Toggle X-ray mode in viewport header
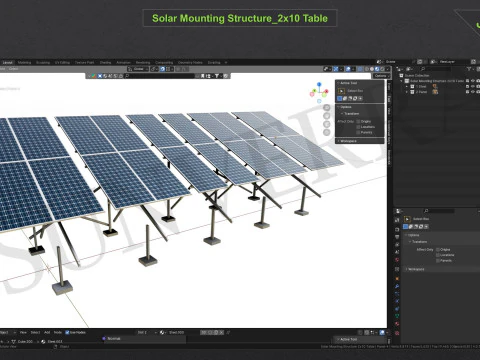This screenshot has height=360, width=480. 360,69
